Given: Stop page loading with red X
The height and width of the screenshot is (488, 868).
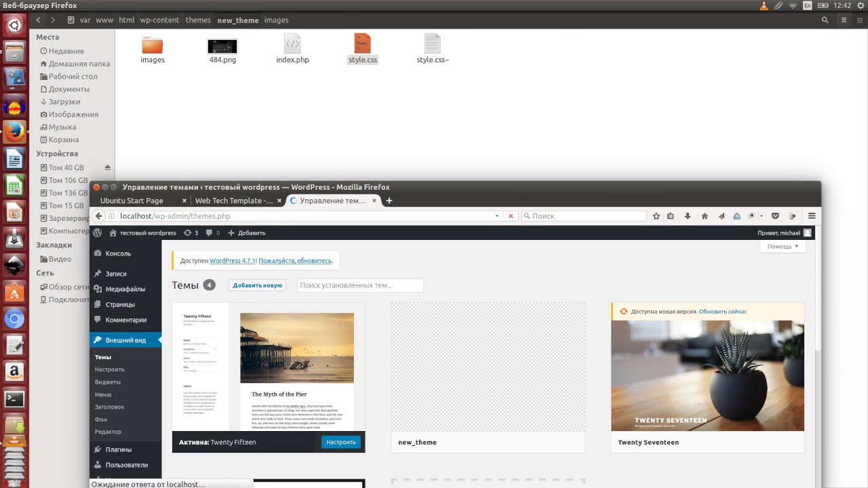Looking at the screenshot, I should point(511,216).
